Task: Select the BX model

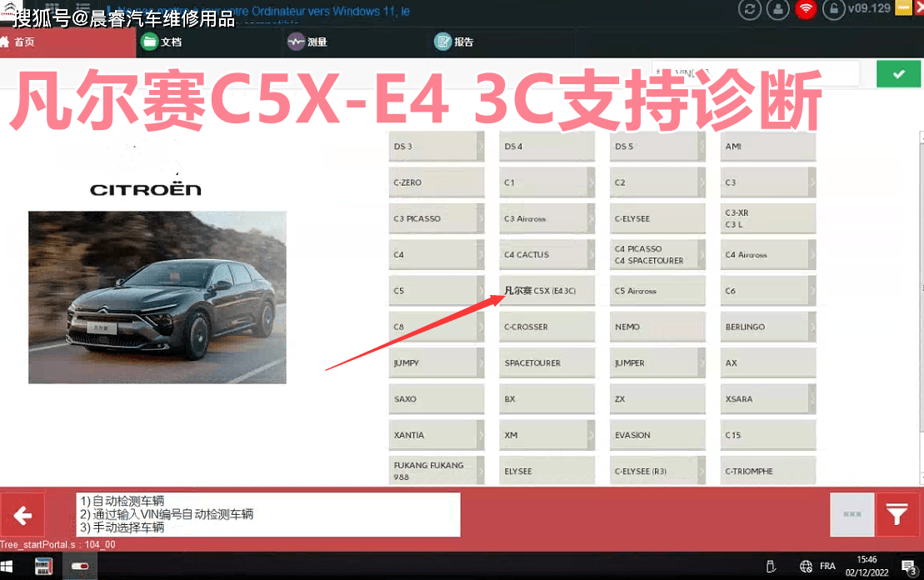Action: (x=547, y=399)
